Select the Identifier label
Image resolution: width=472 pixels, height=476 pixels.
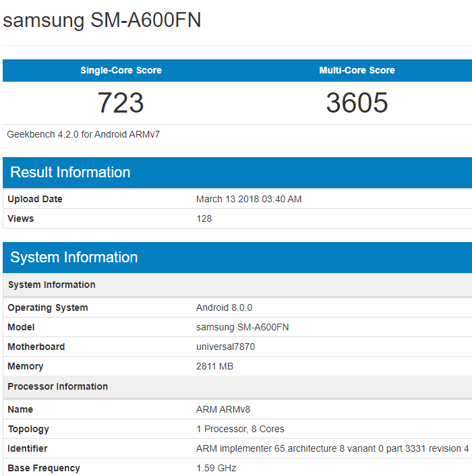click(x=28, y=448)
